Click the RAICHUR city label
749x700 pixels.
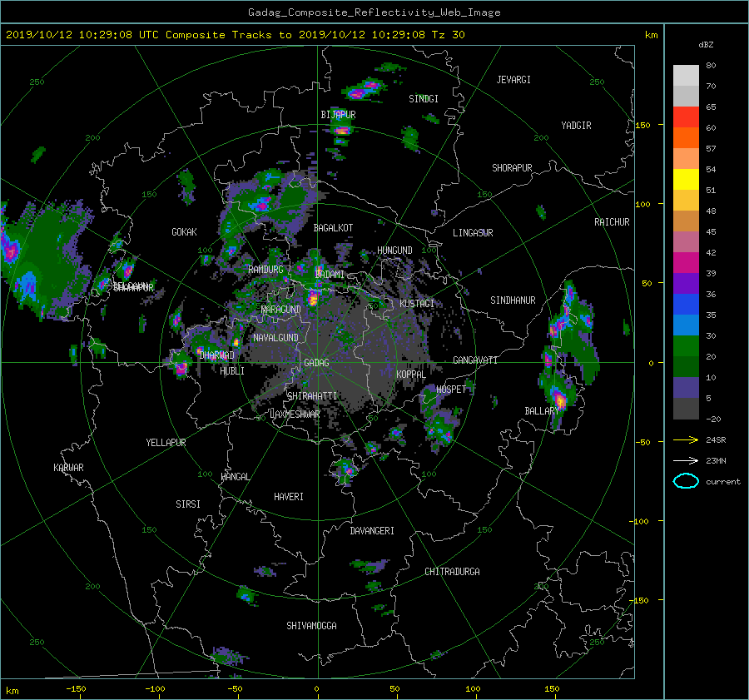[x=612, y=222]
